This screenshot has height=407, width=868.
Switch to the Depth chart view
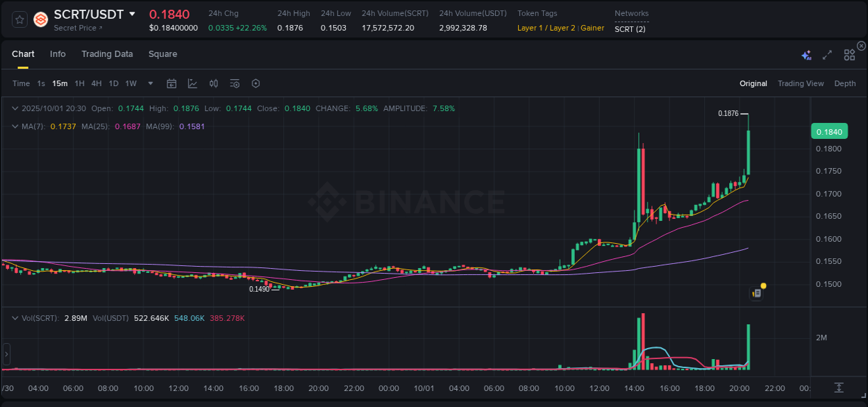click(x=844, y=83)
